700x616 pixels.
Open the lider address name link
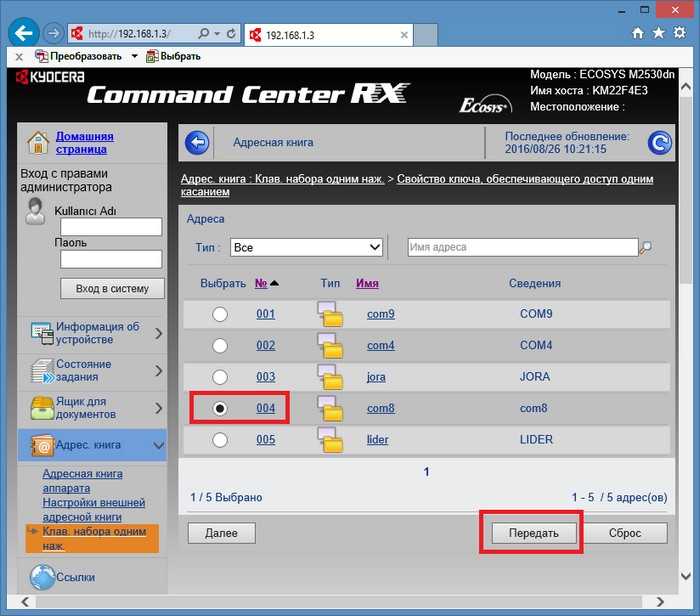(378, 440)
